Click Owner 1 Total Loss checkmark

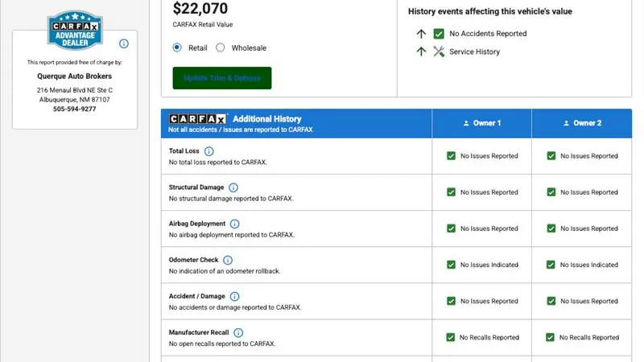[x=451, y=156]
